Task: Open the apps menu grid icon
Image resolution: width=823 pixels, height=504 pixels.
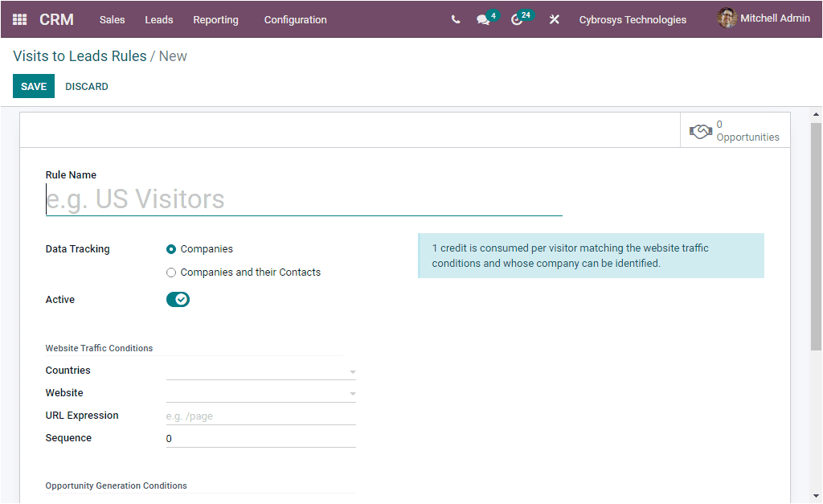Action: [19, 18]
